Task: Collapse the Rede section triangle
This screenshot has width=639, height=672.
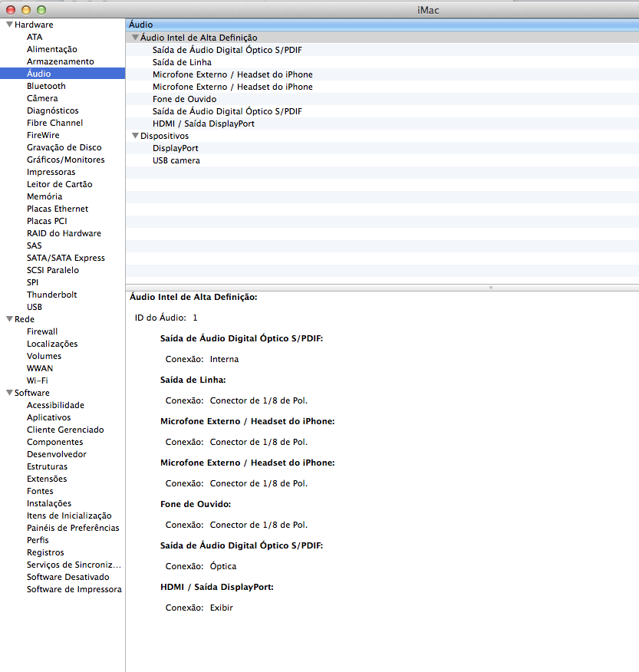Action: (9, 319)
